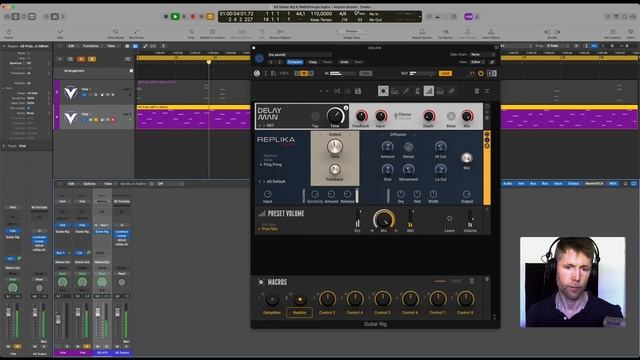Select previous plugin preset arrow
The image size is (640, 360).
271,62
